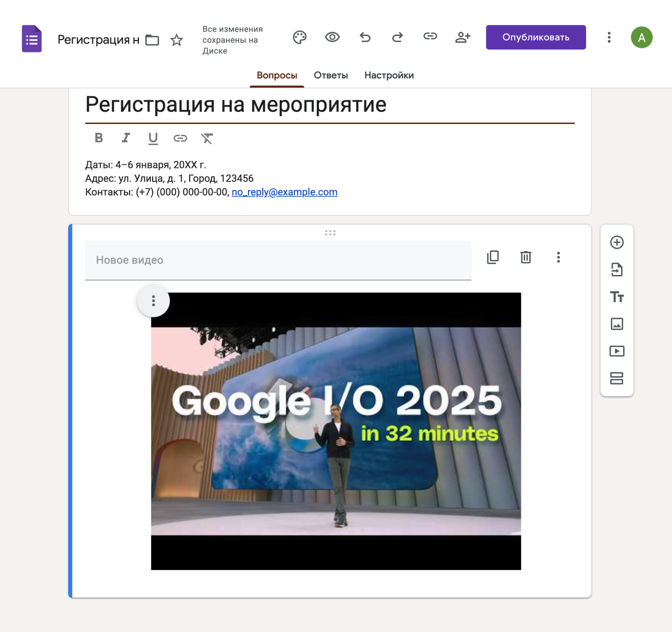Undo the last change
Viewport: 672px width, 632px height.
coord(365,37)
